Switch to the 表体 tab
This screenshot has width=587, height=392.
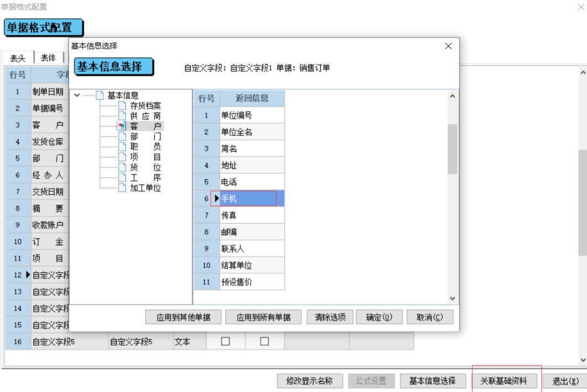49,57
